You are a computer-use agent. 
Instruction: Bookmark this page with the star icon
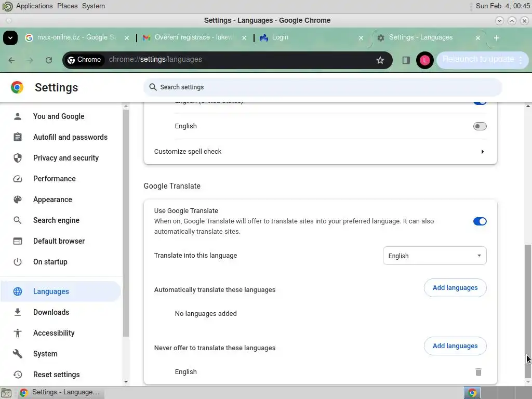pos(380,60)
